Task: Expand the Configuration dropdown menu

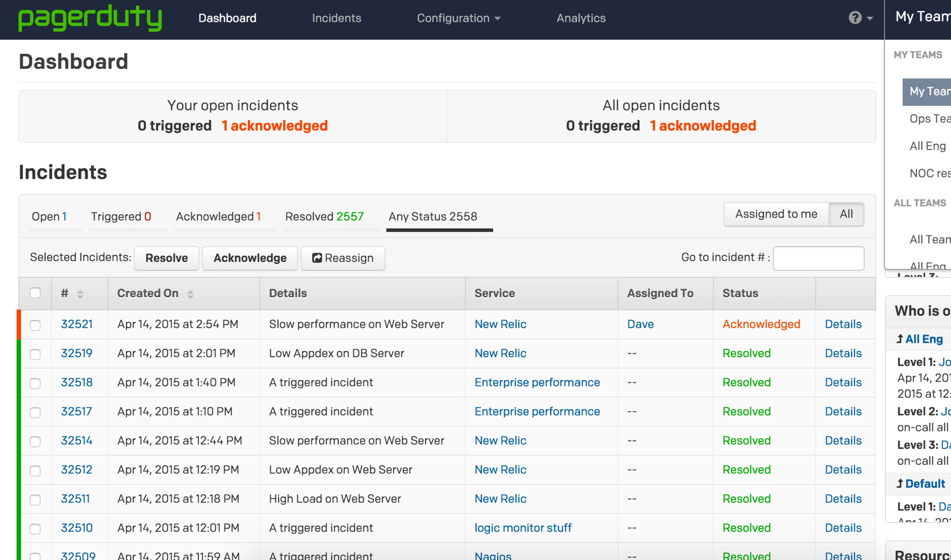Action: (x=458, y=18)
